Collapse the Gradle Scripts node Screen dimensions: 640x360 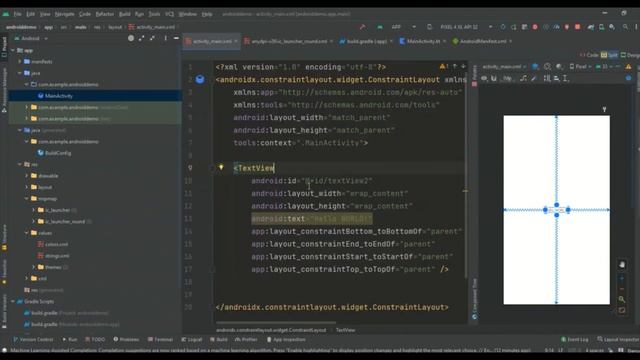coord(13,302)
